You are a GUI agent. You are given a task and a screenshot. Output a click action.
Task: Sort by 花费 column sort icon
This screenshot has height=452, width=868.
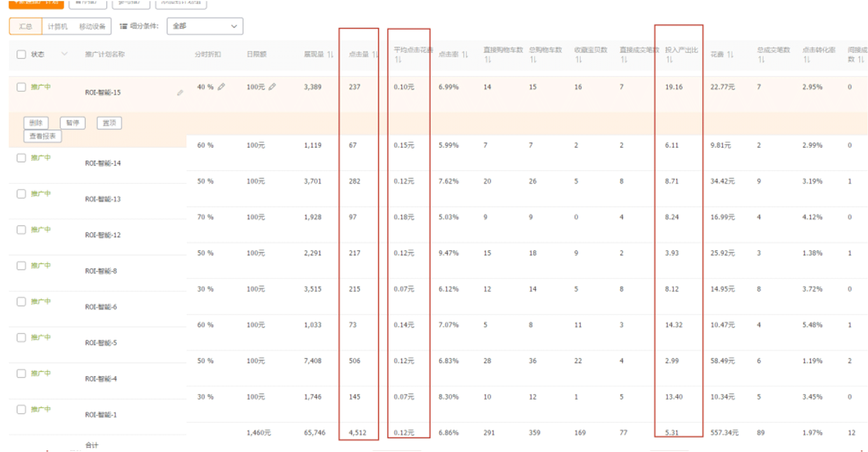730,54
